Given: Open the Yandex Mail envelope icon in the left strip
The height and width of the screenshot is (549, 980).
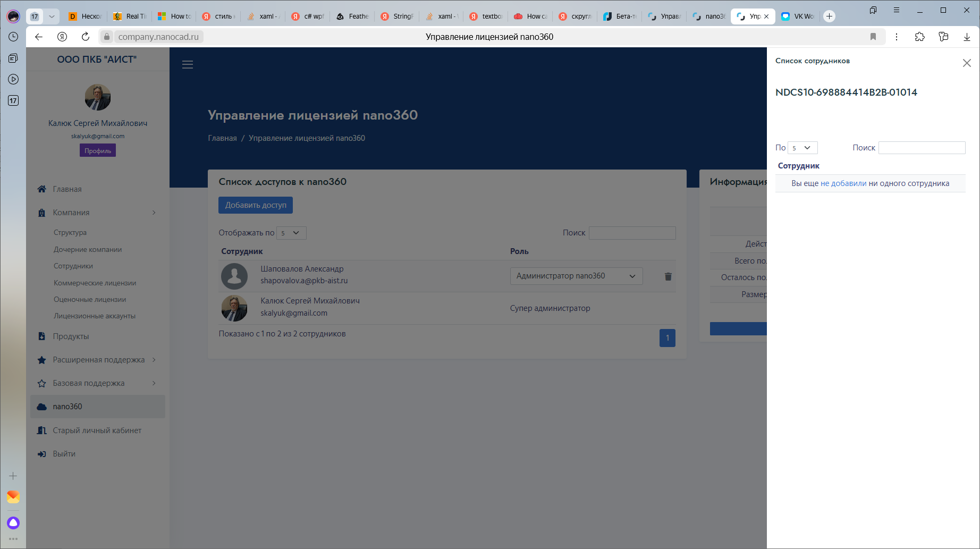Looking at the screenshot, I should click(13, 497).
